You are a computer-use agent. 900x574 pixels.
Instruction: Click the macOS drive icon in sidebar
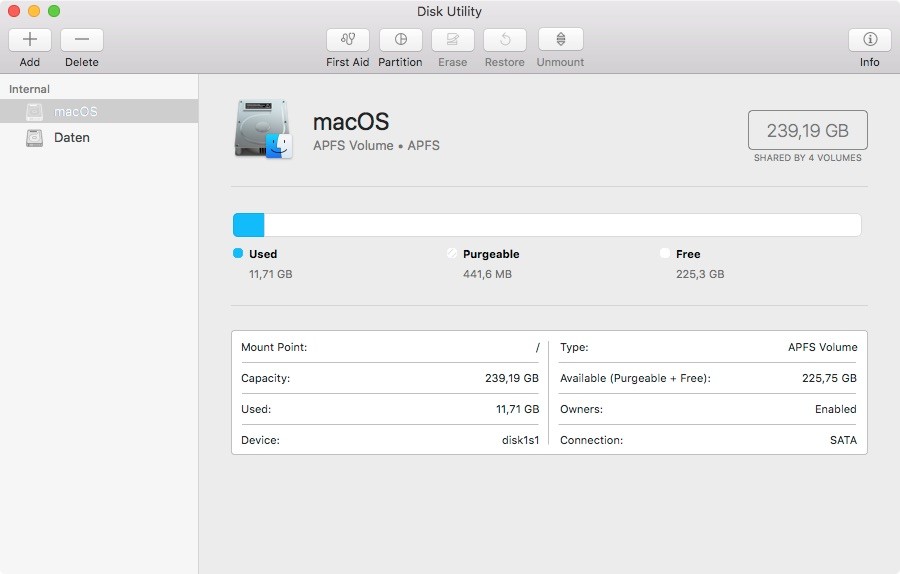34,111
